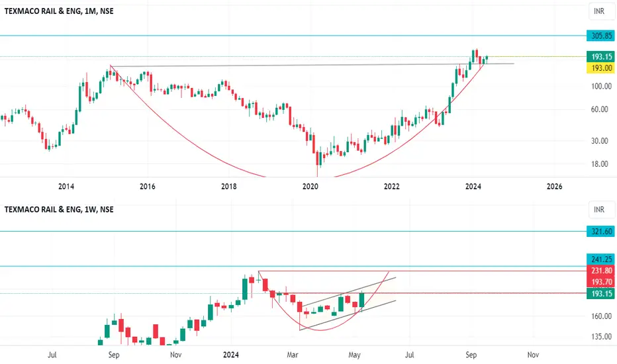Click the 18.00 price axis label

[600, 163]
